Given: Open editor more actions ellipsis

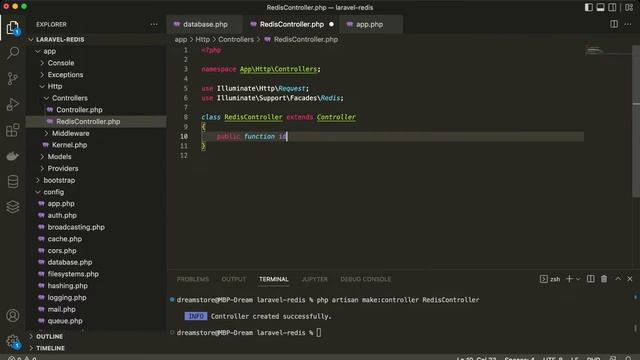Looking at the screenshot, I should tap(628, 24).
